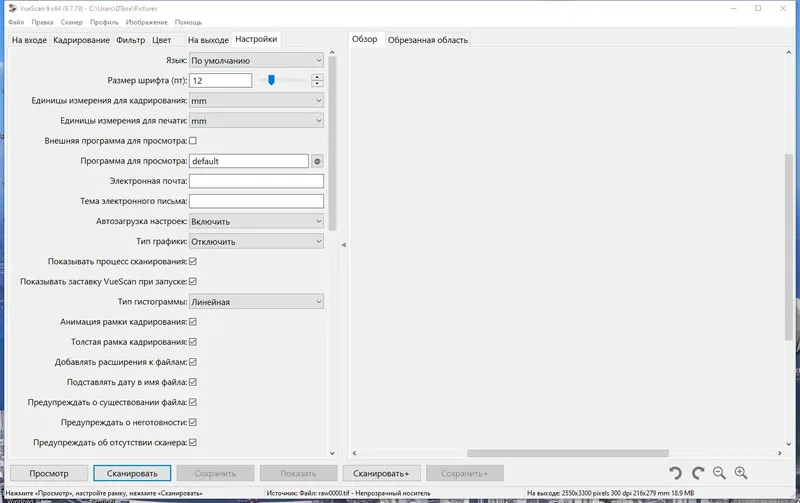This screenshot has height=503, width=800.
Task: Click the font size slider handle
Action: [x=271, y=80]
